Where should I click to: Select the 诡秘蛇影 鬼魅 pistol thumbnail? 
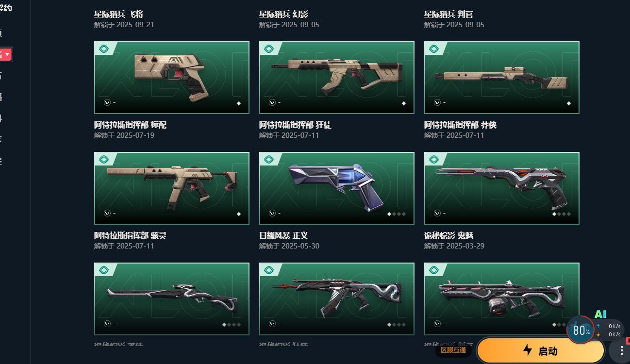(x=501, y=188)
